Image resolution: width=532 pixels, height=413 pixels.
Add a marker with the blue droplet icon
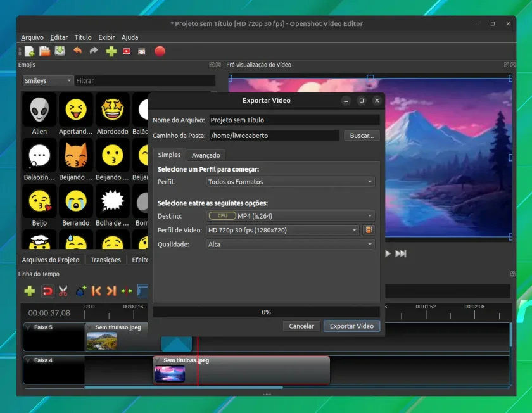pos(81,291)
